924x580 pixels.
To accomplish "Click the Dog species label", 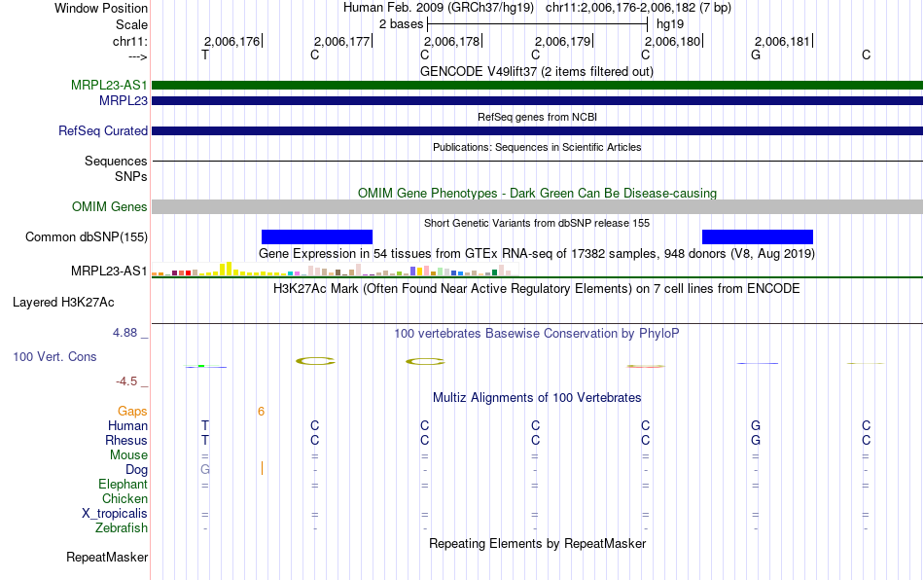I will tap(137, 470).
